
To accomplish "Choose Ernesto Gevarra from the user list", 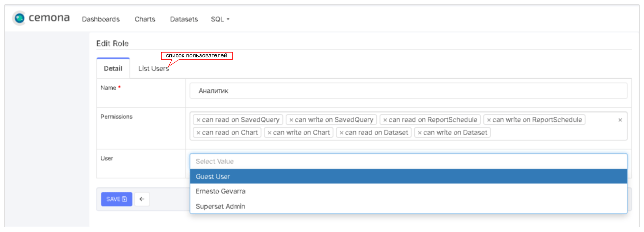I will (x=220, y=191).
